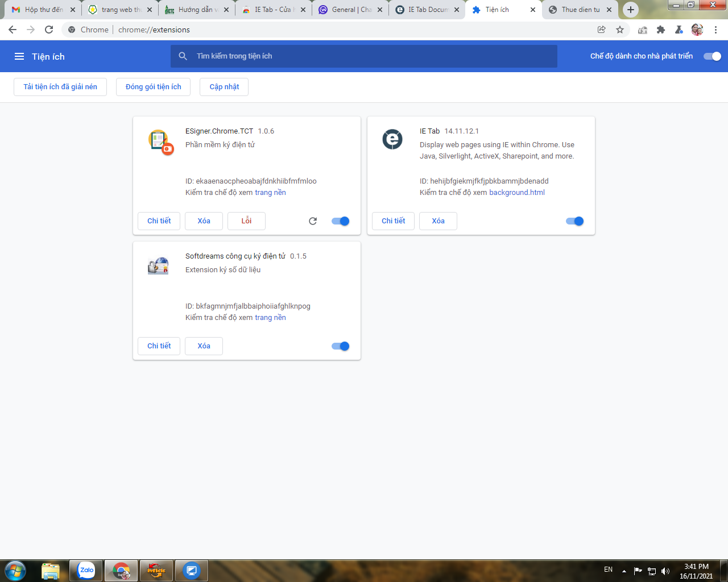Open Softdreams trang nền link
Screen dimensions: 728x582
[x=270, y=318]
